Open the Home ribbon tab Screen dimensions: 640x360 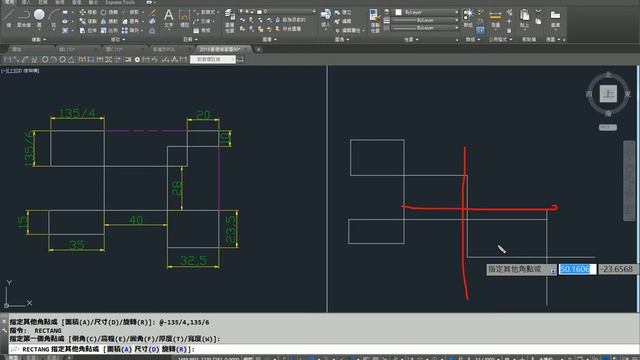9,2
